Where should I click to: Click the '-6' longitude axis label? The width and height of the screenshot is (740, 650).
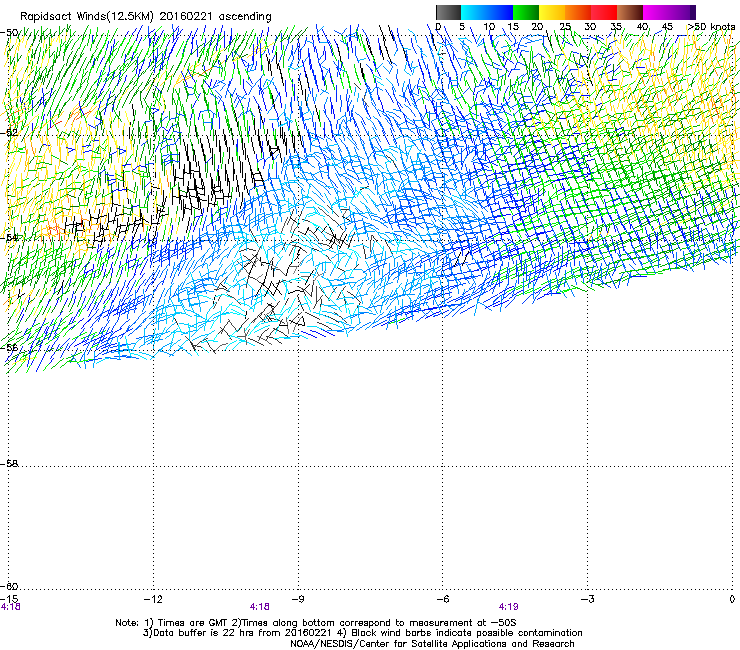click(442, 599)
